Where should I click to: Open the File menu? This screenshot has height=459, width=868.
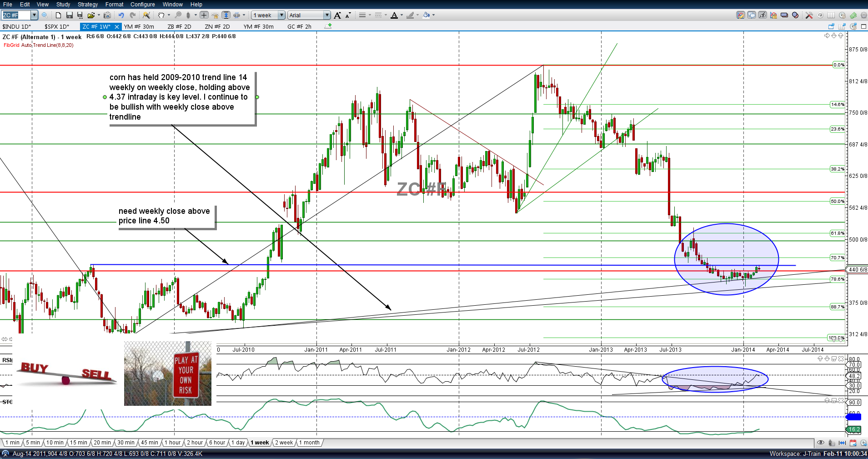coord(8,4)
